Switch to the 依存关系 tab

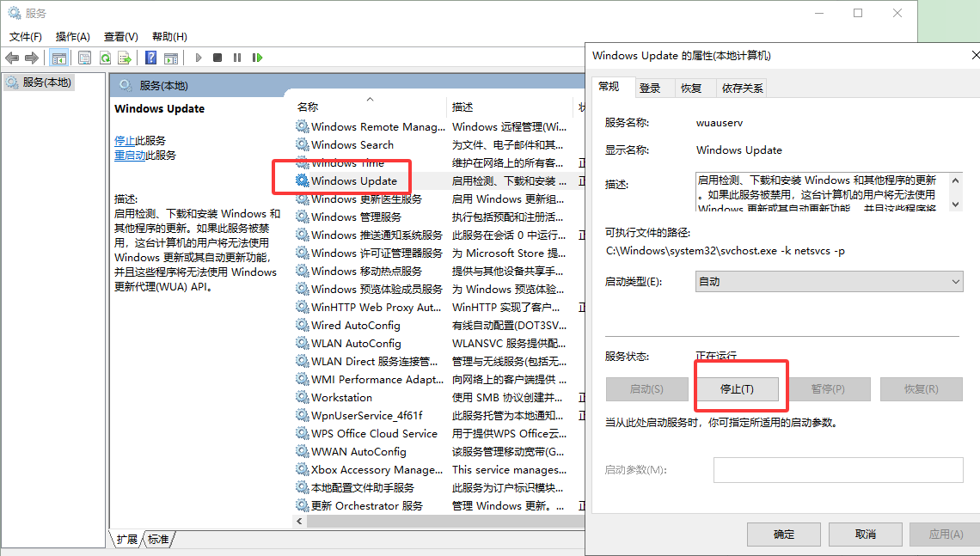pos(742,89)
